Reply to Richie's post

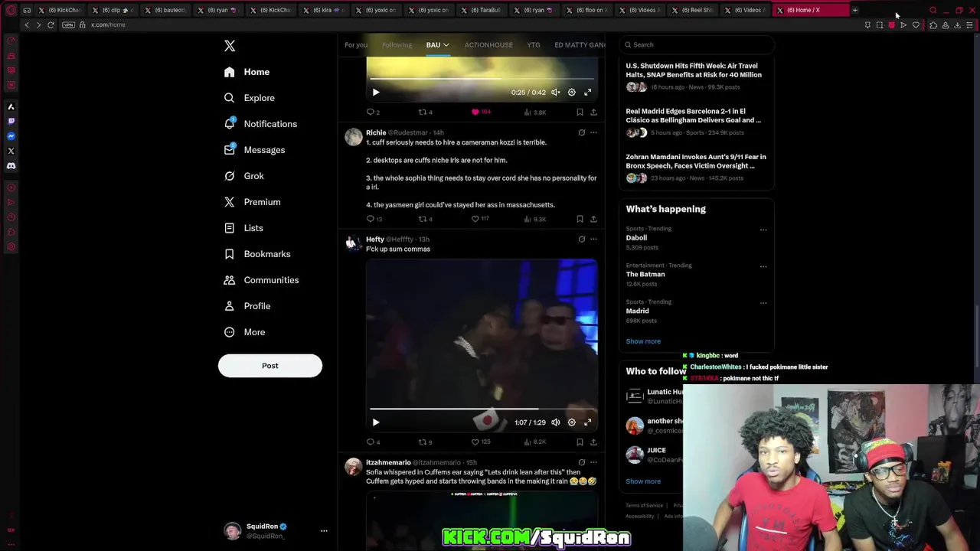[371, 219]
